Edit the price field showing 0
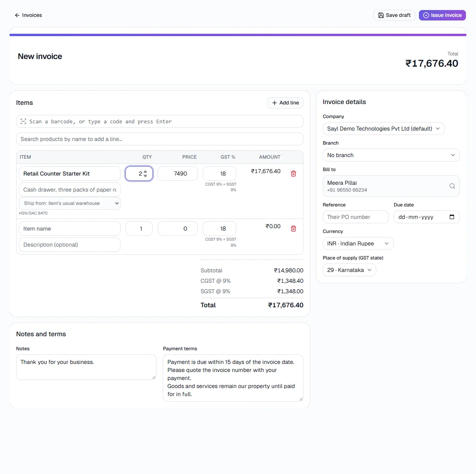The height and width of the screenshot is (474, 476). pyautogui.click(x=178, y=229)
